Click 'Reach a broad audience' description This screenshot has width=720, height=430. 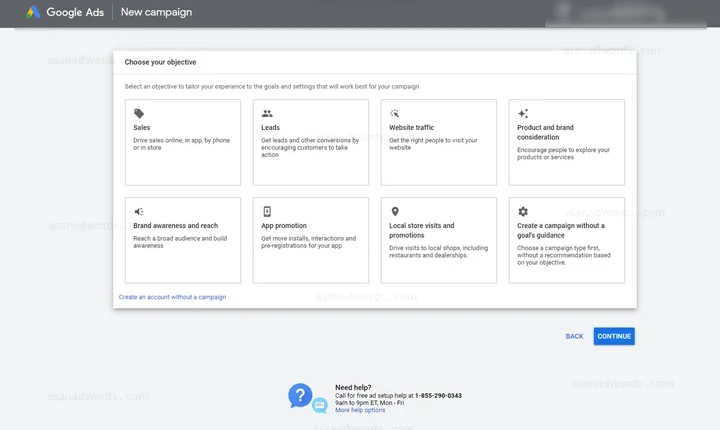pos(180,242)
